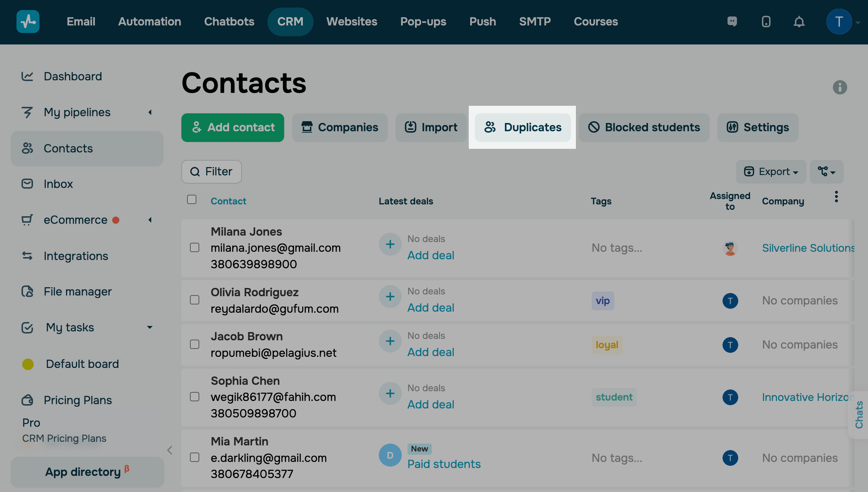868x492 pixels.
Task: Click the yellow Default board indicator
Action: tap(28, 364)
